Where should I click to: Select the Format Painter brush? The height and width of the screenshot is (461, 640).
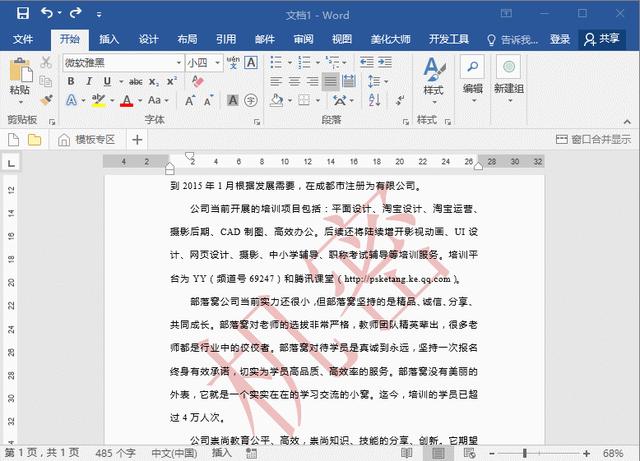45,100
